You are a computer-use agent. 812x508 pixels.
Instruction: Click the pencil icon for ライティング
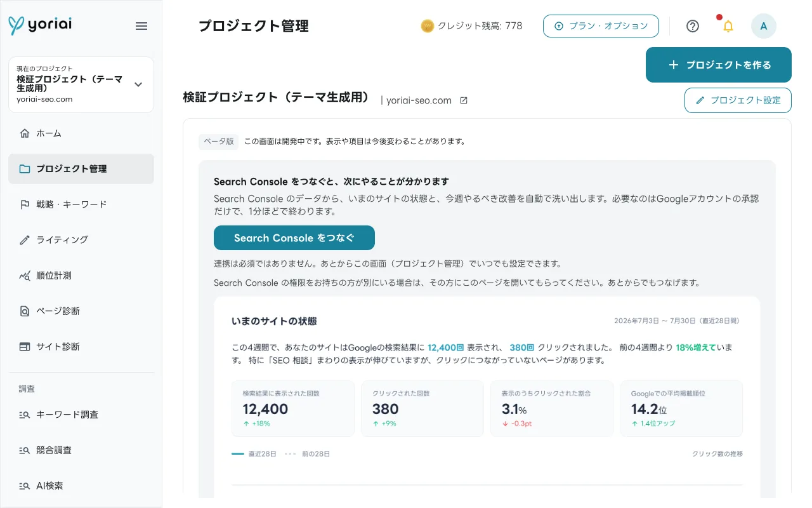coord(25,240)
